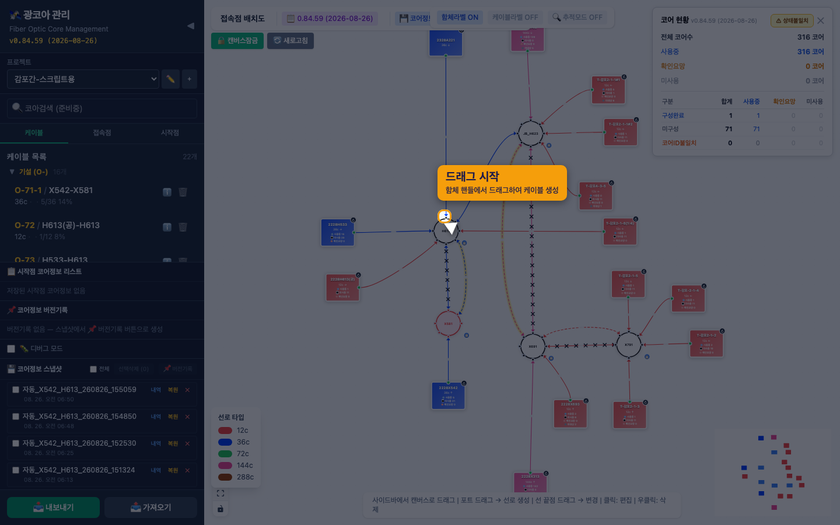The height and width of the screenshot is (525, 840).
Task: Click the 새로고침 refresh button
Action: [x=290, y=41]
